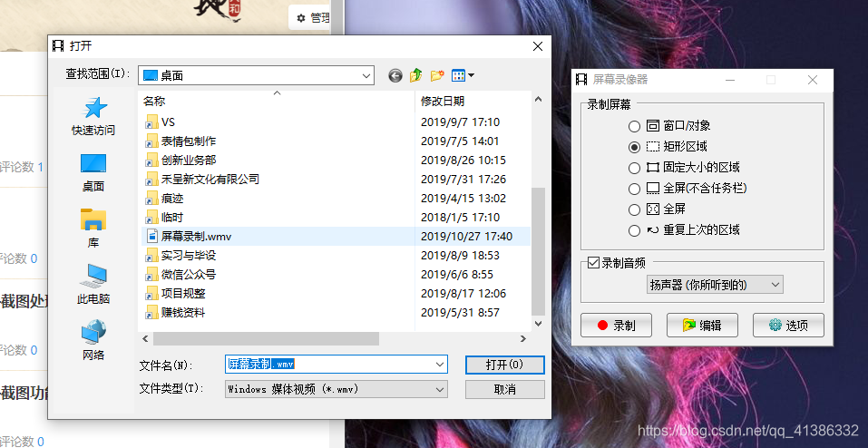This screenshot has height=448, width=868.
Task: Click the fullscreen without taskbar icon
Action: [x=653, y=189]
